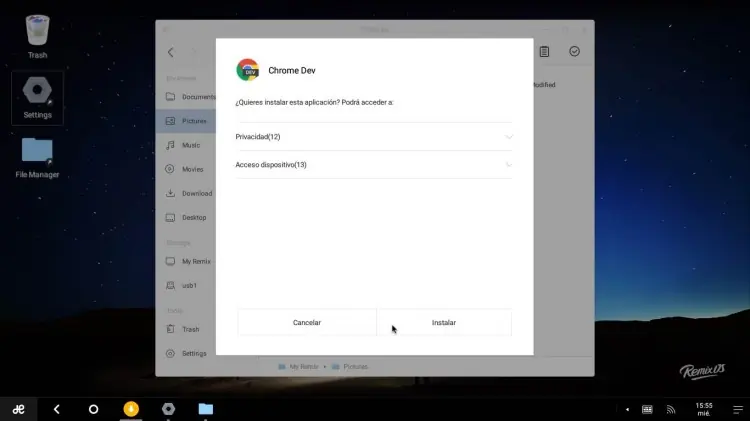The width and height of the screenshot is (750, 421).
Task: Click back arrow in File Manager window
Action: coord(171,52)
